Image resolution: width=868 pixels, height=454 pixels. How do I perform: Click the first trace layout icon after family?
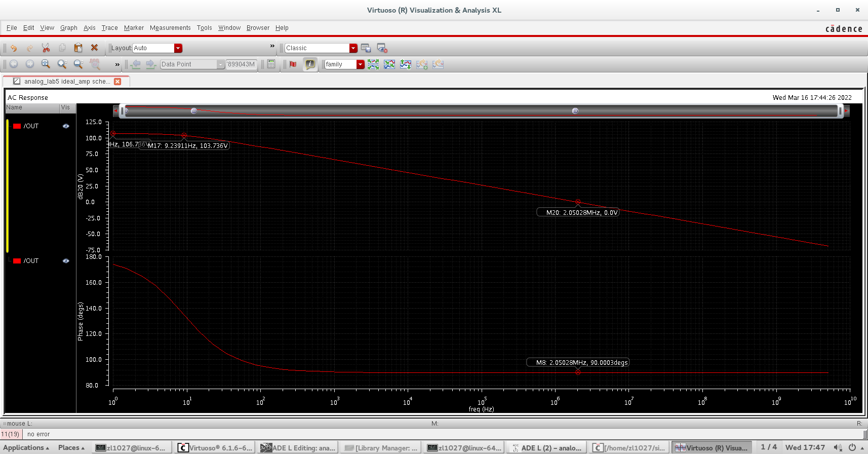click(373, 64)
